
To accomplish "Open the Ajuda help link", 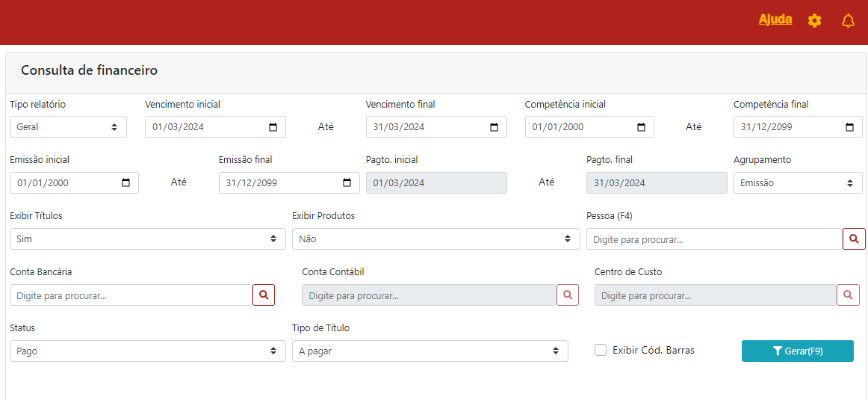I will 775,19.
